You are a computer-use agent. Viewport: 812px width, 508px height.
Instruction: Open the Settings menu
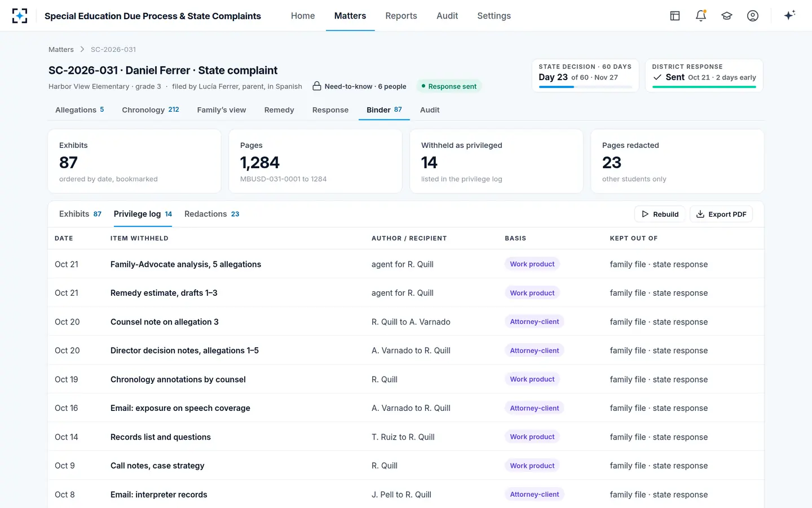494,16
